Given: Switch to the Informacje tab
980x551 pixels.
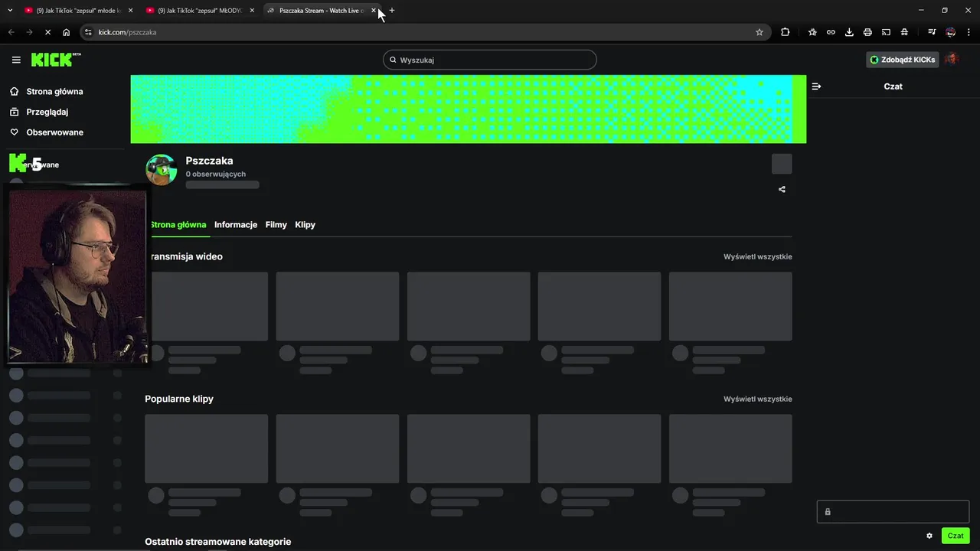Looking at the screenshot, I should pos(236,224).
